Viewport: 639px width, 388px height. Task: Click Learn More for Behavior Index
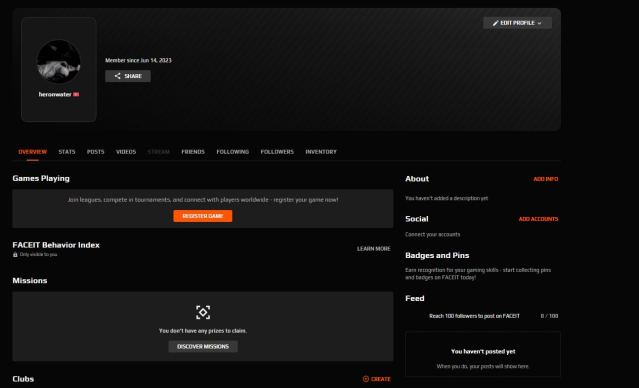pyautogui.click(x=374, y=249)
